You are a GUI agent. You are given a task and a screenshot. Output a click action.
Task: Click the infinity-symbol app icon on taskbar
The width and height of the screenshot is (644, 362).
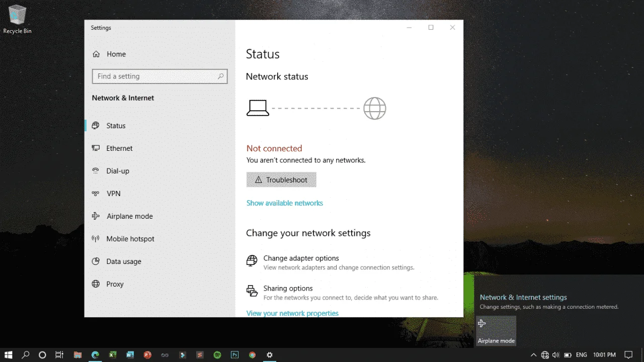click(x=165, y=354)
